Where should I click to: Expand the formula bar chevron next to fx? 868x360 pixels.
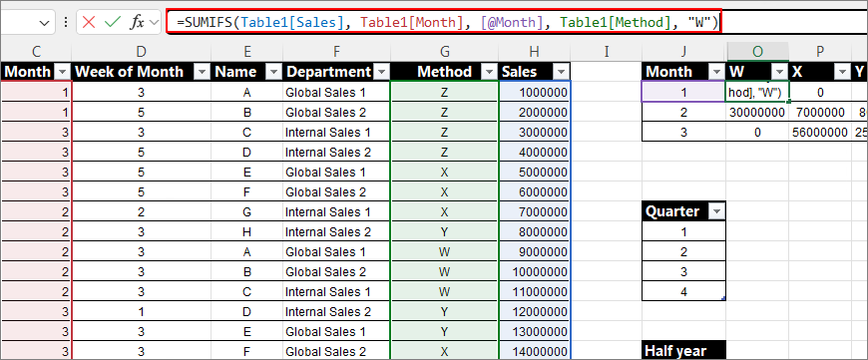pyautogui.click(x=155, y=23)
